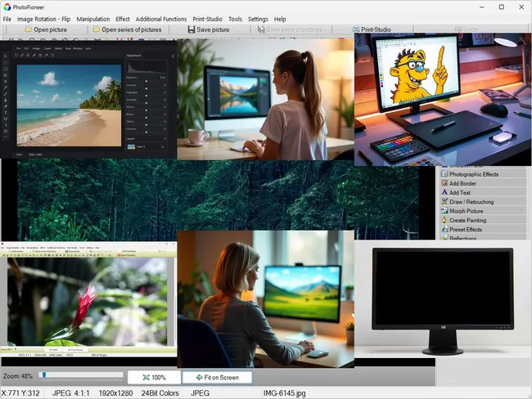Choose the Add Text tool icon
The height and width of the screenshot is (399, 532).
tap(444, 192)
